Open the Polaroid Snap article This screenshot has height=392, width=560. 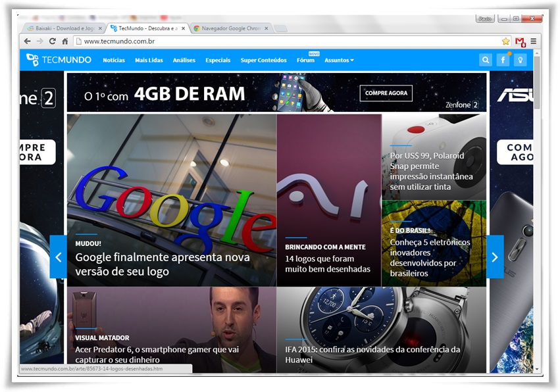tap(432, 171)
